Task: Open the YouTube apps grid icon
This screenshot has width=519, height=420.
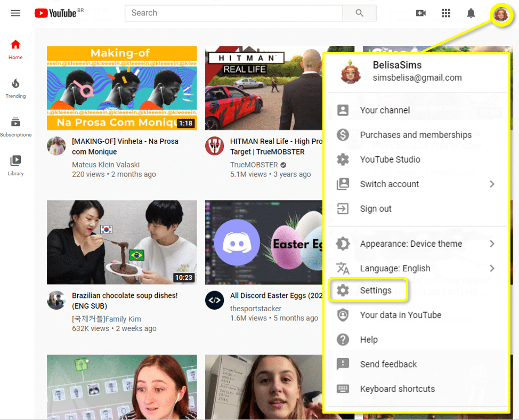Action: point(446,13)
